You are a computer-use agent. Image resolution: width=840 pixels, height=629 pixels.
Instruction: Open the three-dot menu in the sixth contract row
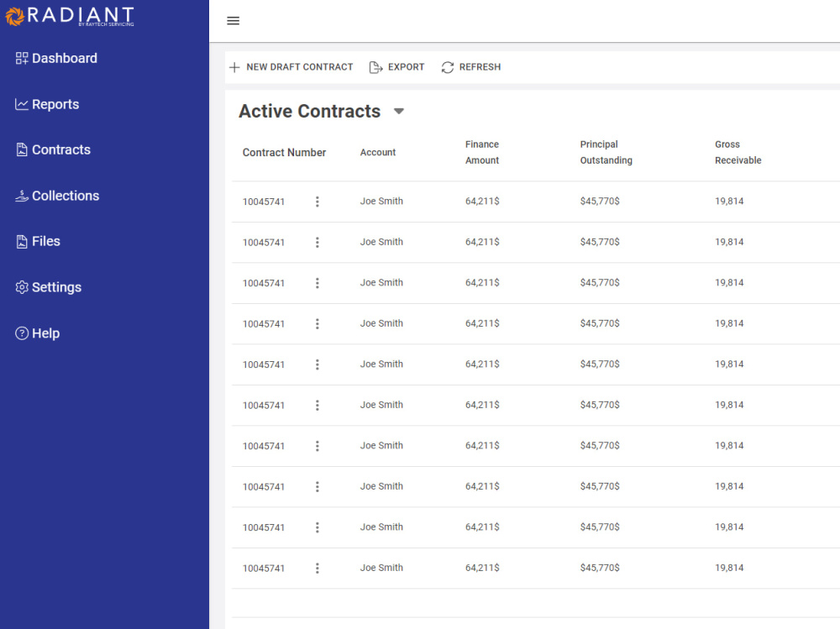(x=318, y=405)
